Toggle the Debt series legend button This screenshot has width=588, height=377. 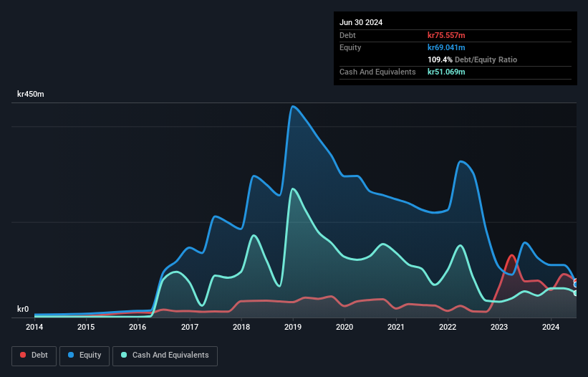(x=34, y=355)
